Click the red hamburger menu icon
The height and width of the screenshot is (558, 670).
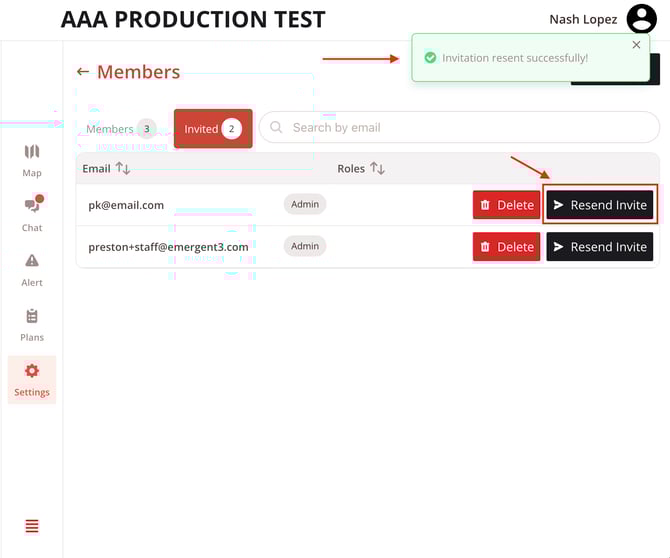[x=32, y=526]
